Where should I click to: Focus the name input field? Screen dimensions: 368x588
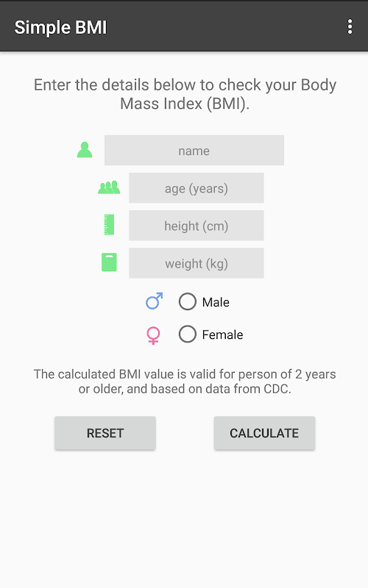(194, 151)
